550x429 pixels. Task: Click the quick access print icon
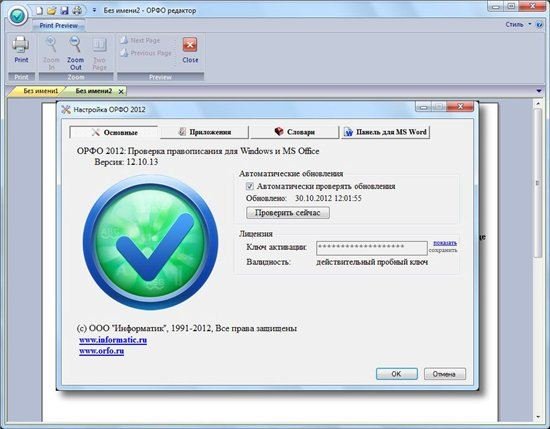(77, 11)
